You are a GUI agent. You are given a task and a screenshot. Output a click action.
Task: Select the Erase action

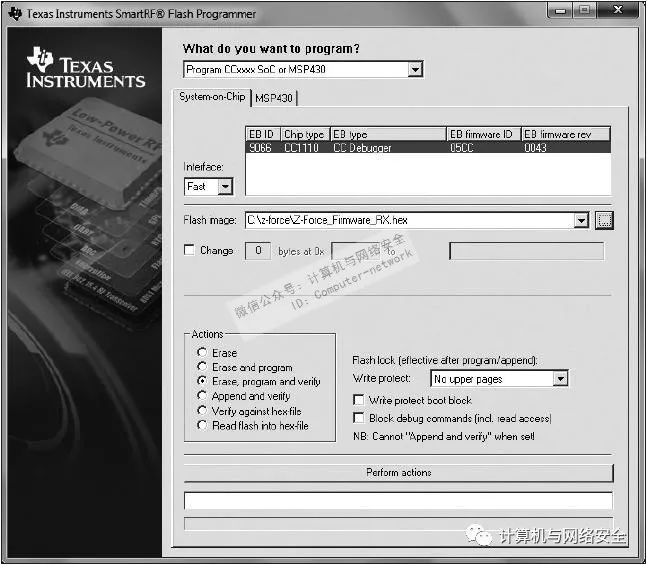(202, 352)
